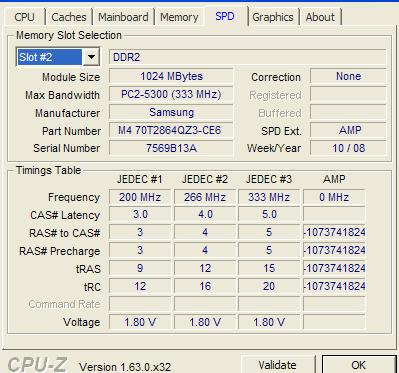The width and height of the screenshot is (399, 373).
Task: Click the Max Bandwidth PC2-5300 field
Action: 171,95
